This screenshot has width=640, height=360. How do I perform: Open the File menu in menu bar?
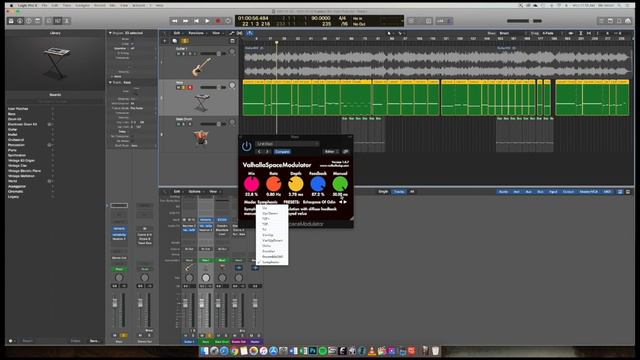click(44, 5)
